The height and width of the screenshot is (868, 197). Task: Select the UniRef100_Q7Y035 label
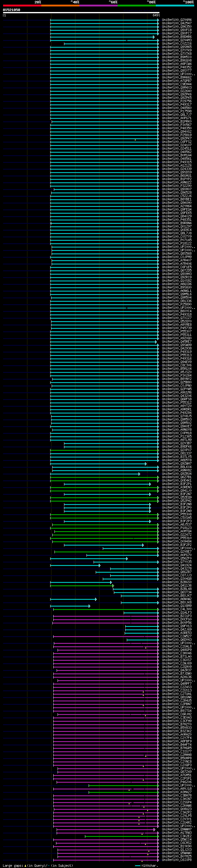pos(177,562)
